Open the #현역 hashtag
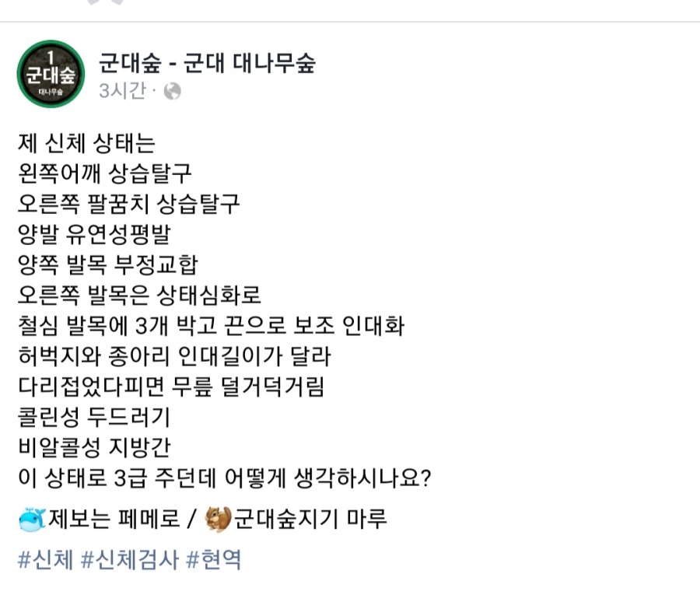 coord(213,560)
